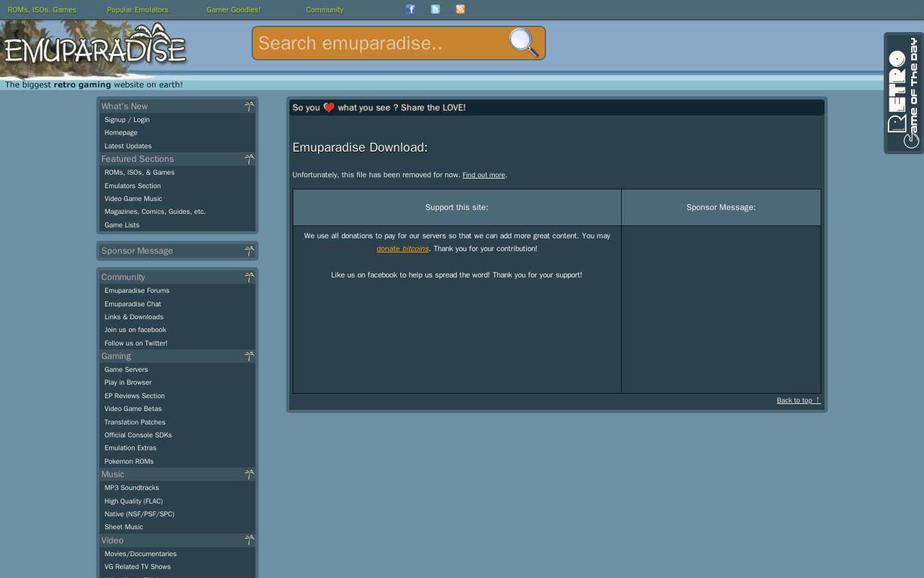924x578 pixels.
Task: Click the Back to top link
Action: [798, 400]
